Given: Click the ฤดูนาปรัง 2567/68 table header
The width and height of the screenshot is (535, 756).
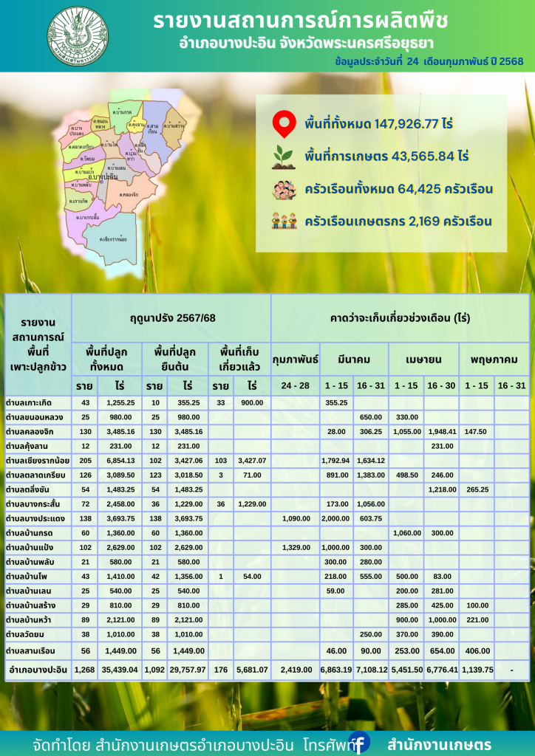Looking at the screenshot, I should [171, 318].
